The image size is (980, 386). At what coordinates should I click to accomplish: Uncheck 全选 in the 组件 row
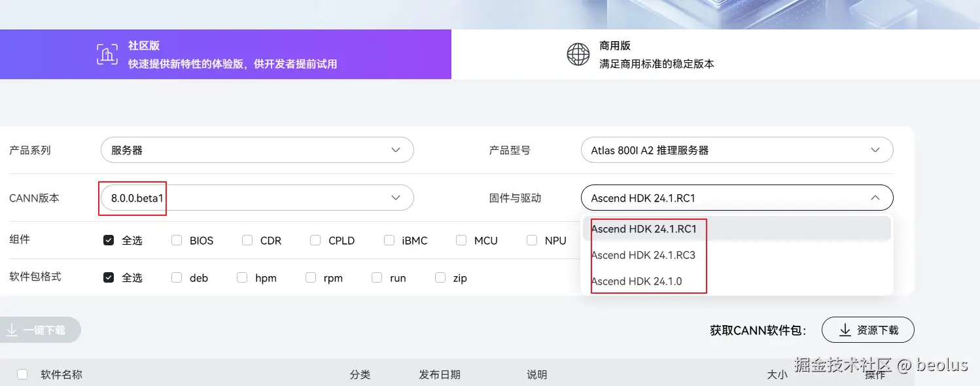point(109,241)
